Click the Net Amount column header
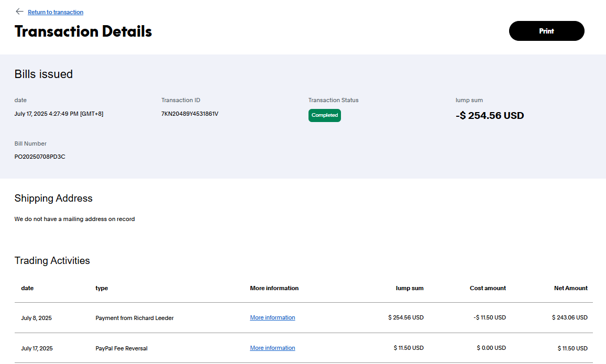 570,288
